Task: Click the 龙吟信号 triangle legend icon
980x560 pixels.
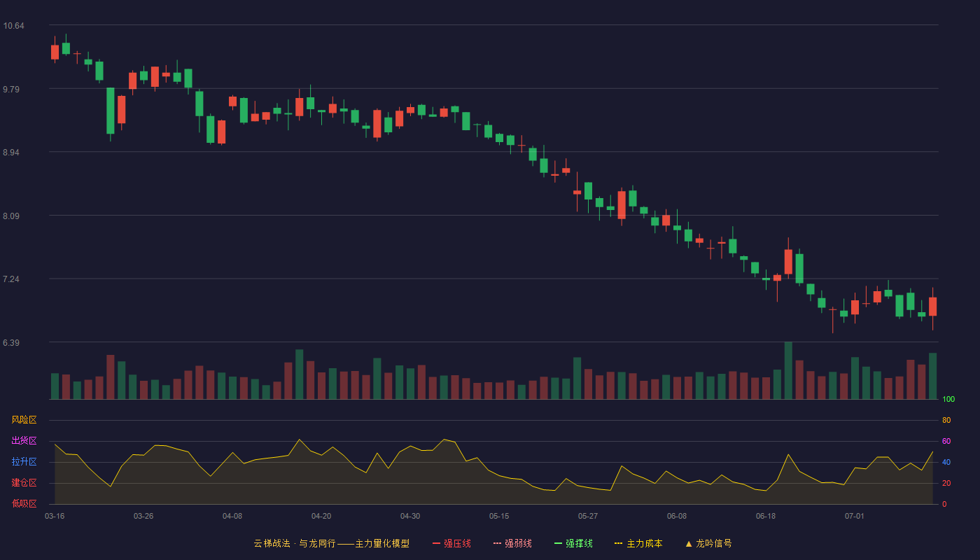Action: coord(689,543)
